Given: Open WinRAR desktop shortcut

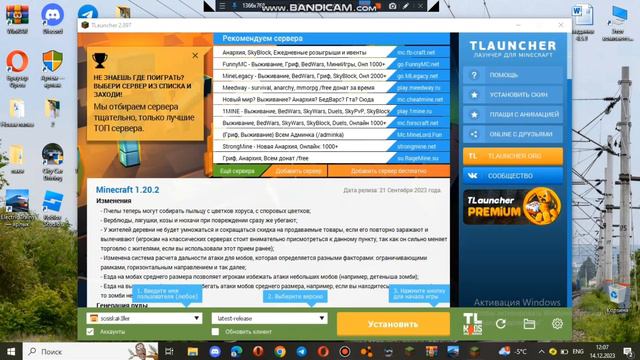Looking at the screenshot, I should tap(17, 18).
